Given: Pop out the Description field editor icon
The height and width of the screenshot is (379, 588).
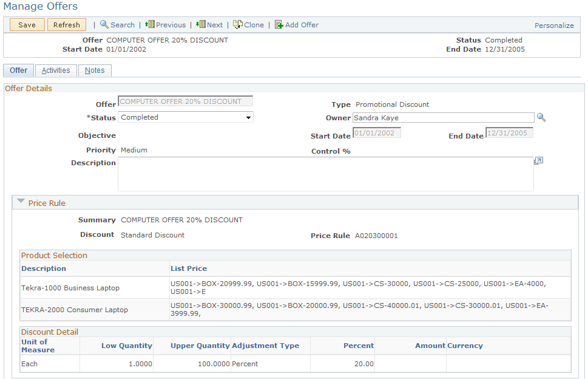Looking at the screenshot, I should pos(538,160).
